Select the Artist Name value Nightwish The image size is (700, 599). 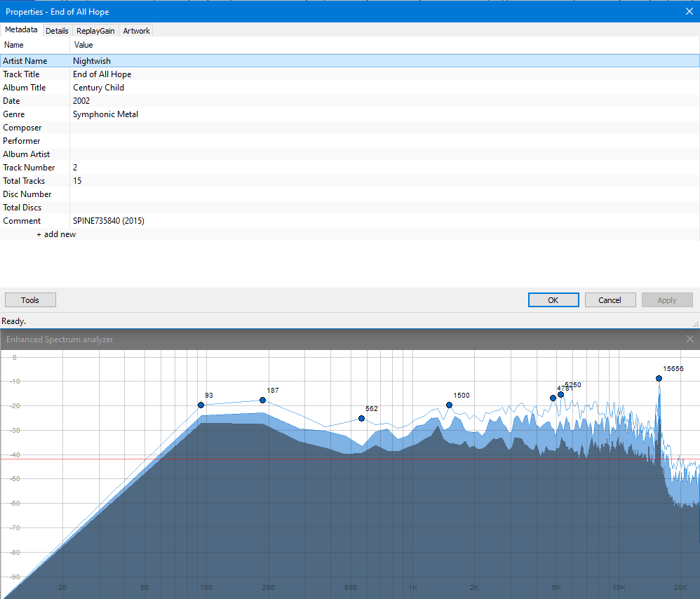click(x=91, y=61)
